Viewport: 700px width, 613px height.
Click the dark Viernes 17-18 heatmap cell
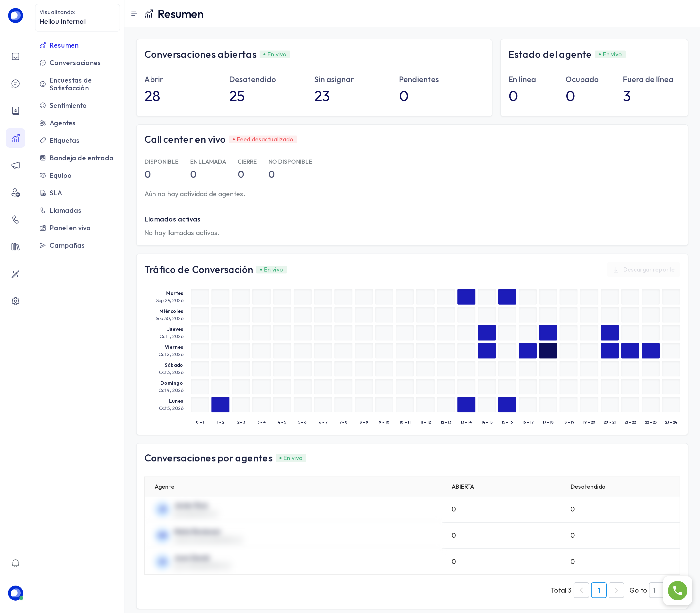(x=548, y=351)
